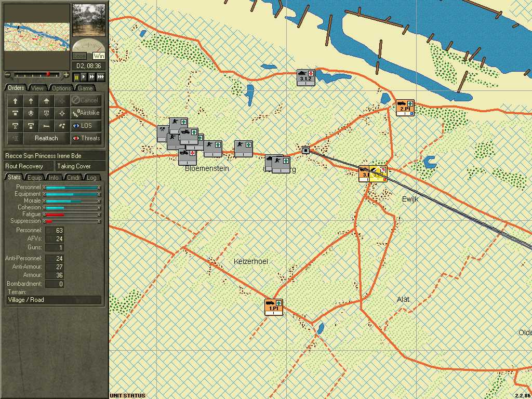Click the Rout Recovery status field

coord(29,166)
